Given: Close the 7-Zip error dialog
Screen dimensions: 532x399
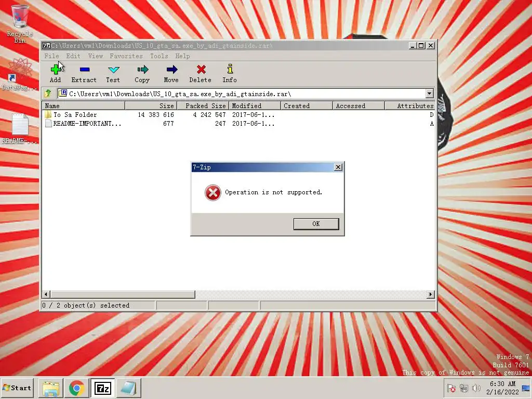Looking at the screenshot, I should tap(338, 167).
